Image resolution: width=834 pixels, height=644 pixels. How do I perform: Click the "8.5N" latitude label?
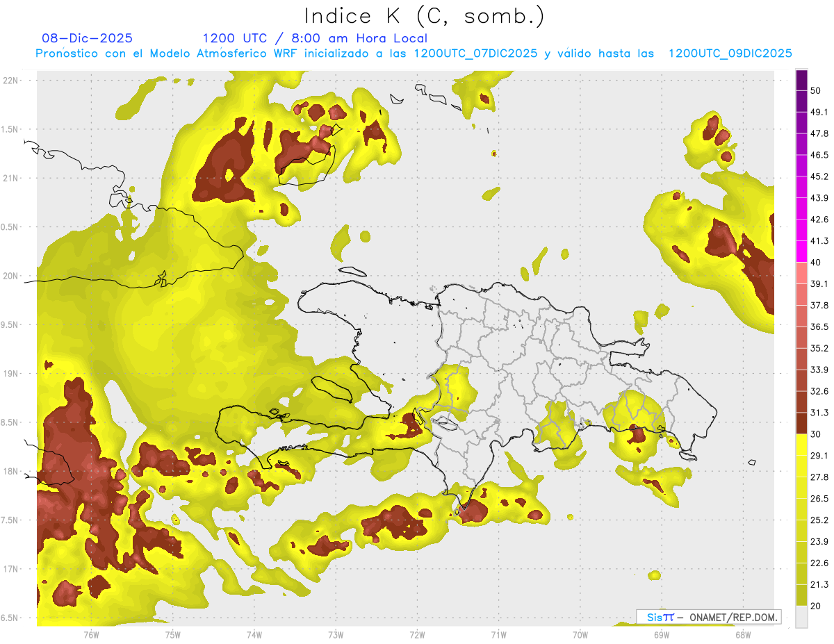point(10,422)
